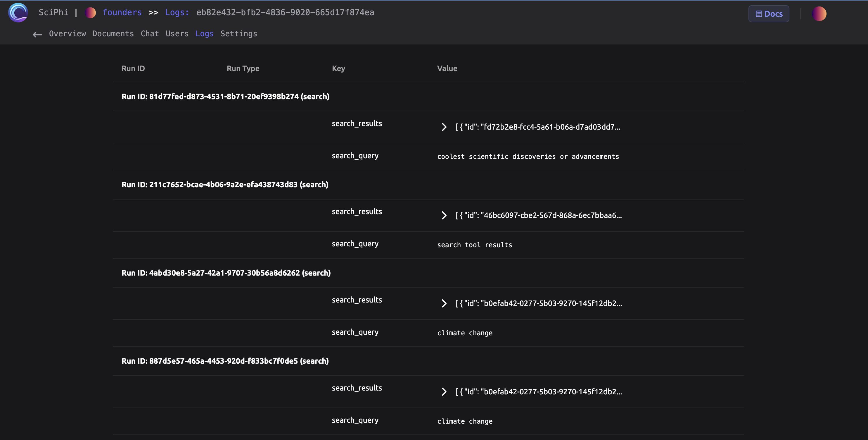
Task: Click JSON value b0efab42 in run 4abd30e8
Action: click(539, 304)
